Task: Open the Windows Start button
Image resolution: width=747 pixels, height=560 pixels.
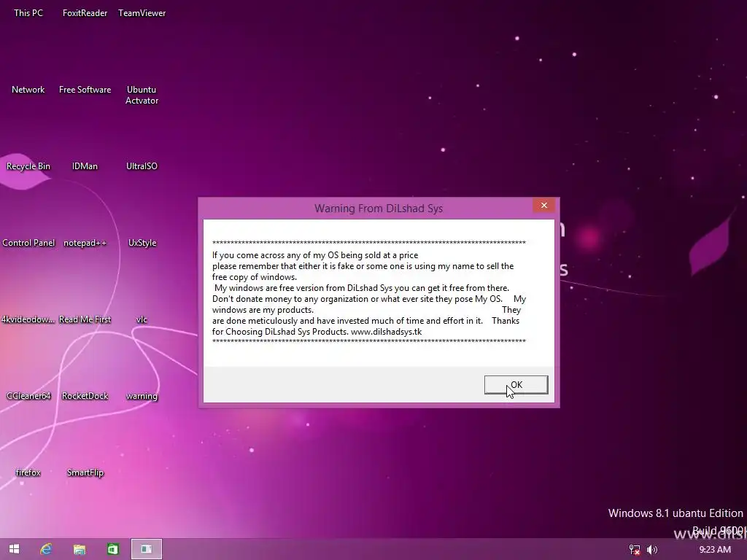Action: [14, 549]
